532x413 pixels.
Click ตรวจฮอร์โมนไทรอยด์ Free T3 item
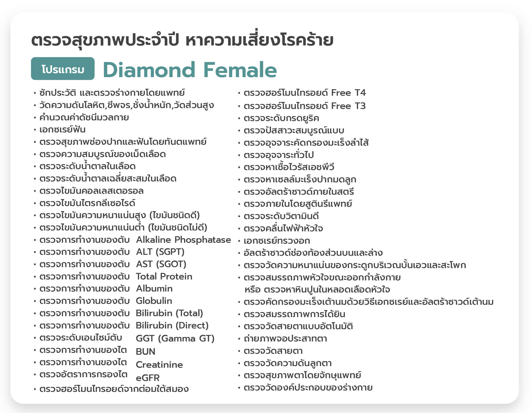coord(305,106)
